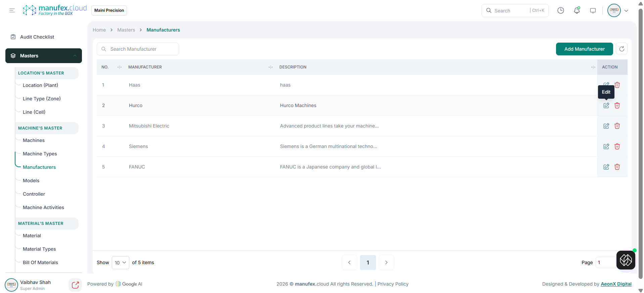Image resolution: width=644 pixels, height=293 pixels.
Task: Click the logout icon beside Vaibhav Shah
Action: (x=75, y=285)
